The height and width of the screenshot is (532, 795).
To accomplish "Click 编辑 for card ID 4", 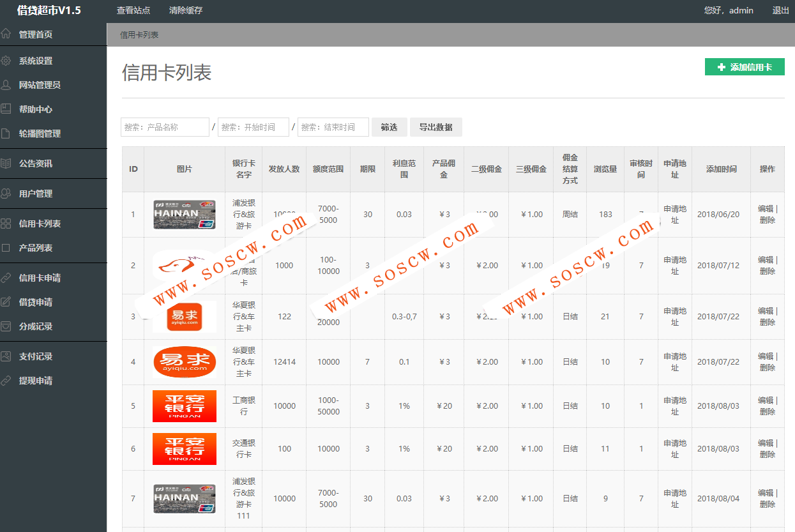I will click(766, 356).
